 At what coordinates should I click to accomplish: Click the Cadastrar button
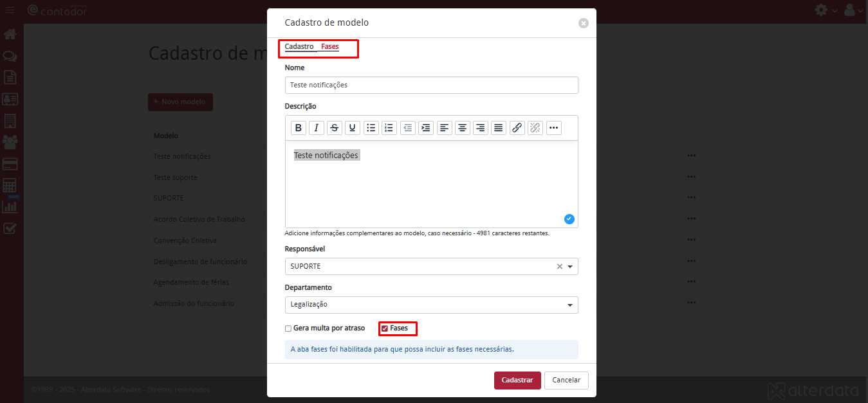[517, 380]
